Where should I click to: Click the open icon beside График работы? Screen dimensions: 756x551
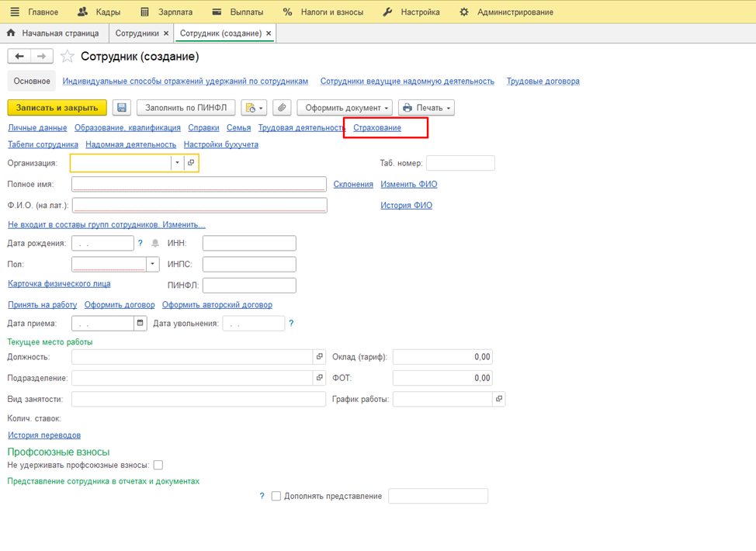point(498,399)
